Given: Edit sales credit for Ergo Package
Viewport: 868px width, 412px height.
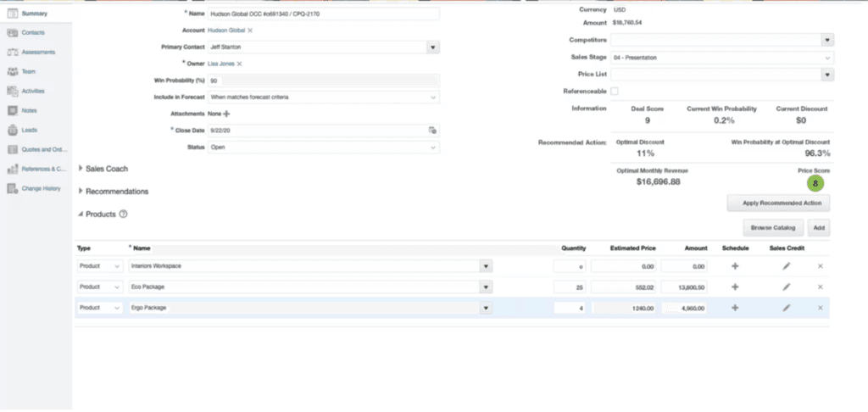Looking at the screenshot, I should (x=787, y=308).
